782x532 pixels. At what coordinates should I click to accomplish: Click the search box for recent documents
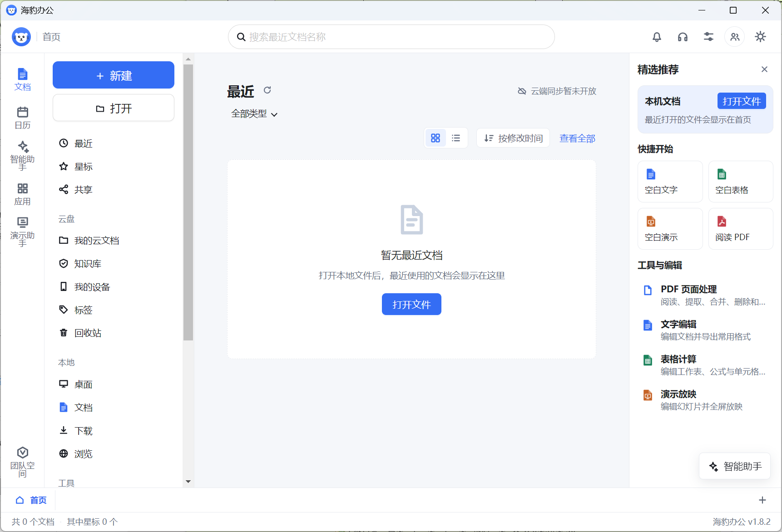coord(391,37)
